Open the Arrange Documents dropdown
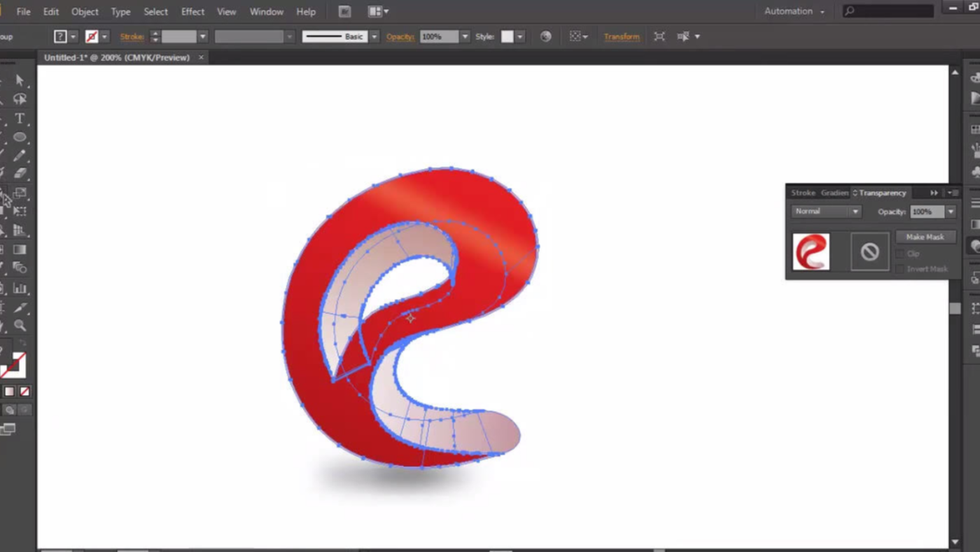 pyautogui.click(x=378, y=11)
